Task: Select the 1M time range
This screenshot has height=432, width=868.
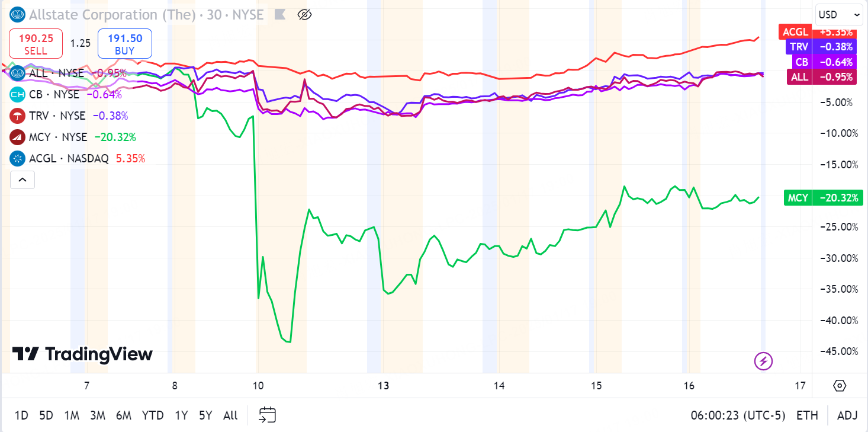Action: tap(72, 415)
